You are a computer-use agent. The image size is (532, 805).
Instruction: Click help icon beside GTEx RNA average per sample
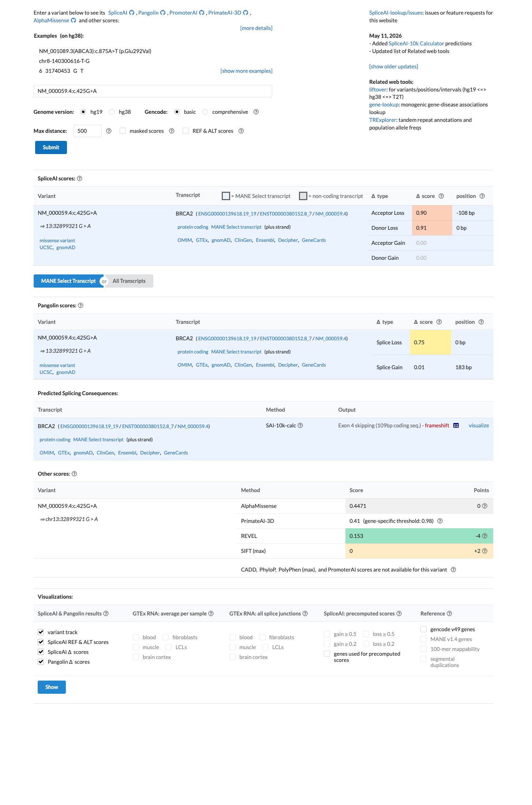click(x=211, y=614)
